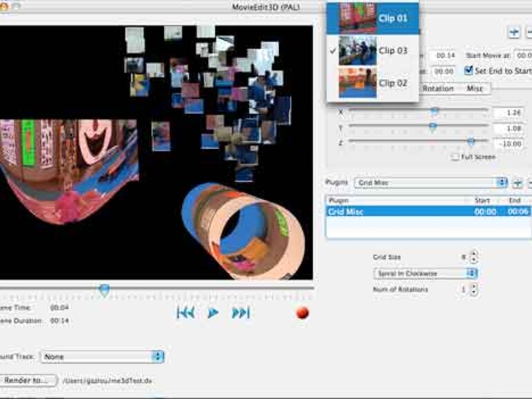Click the 00:00 start cell of Grid Misc
Image resolution: width=532 pixels, height=399 pixels.
(x=485, y=211)
